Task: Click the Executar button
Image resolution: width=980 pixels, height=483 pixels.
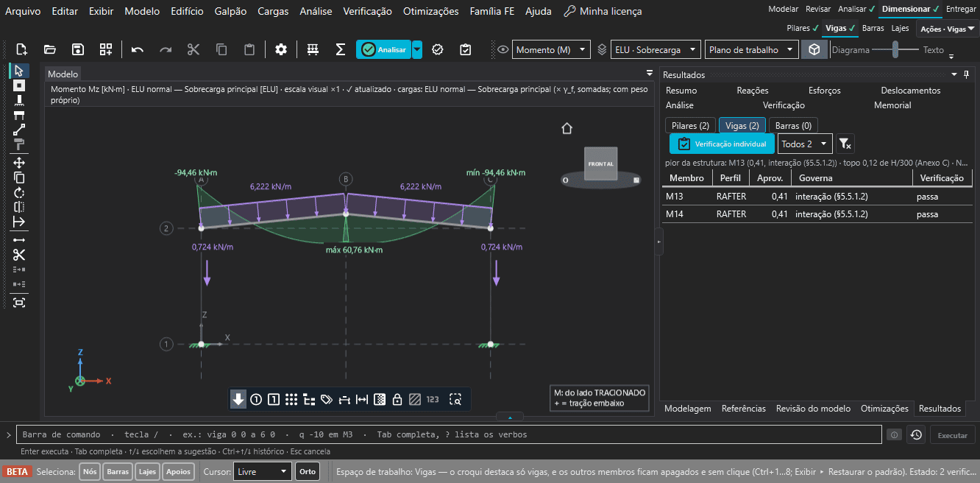Action: coord(953,434)
